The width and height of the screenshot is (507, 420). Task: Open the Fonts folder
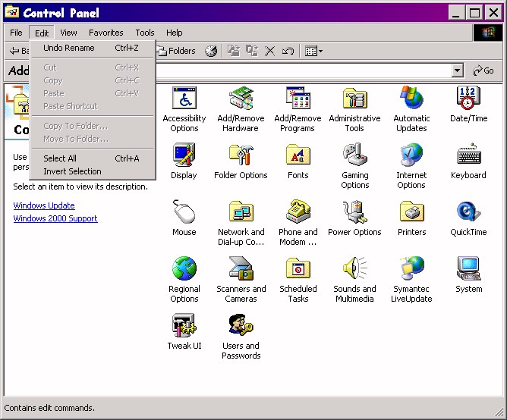click(298, 161)
